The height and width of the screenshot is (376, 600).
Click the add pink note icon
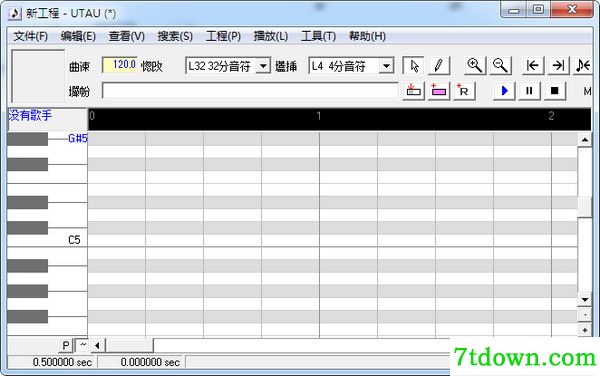[x=439, y=91]
